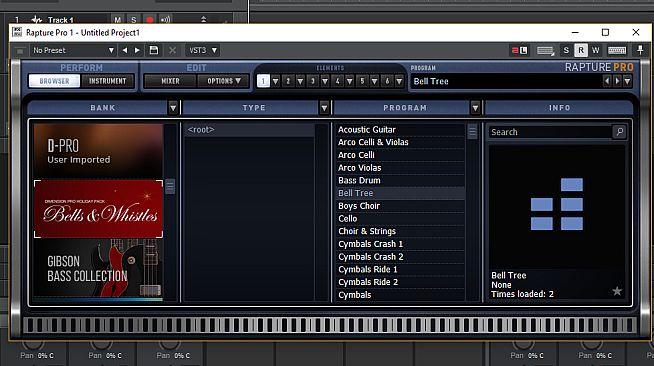Click the Rapture Pro window title icon
Screen dimensions: 654x366
coord(17,32)
